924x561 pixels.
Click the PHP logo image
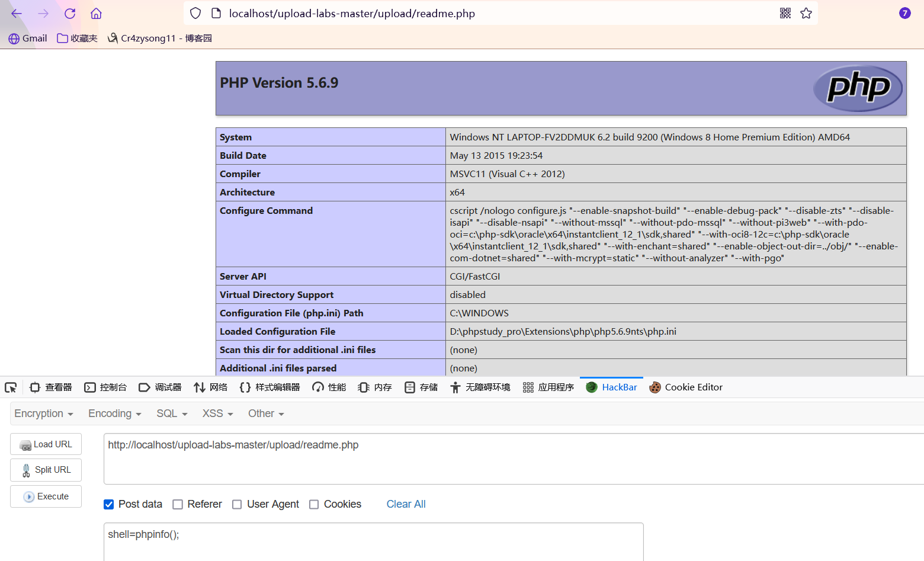pos(858,88)
